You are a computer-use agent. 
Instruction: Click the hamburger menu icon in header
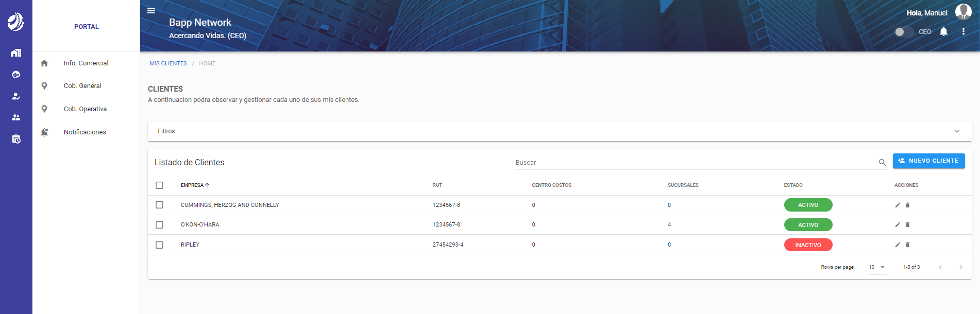click(x=151, y=11)
